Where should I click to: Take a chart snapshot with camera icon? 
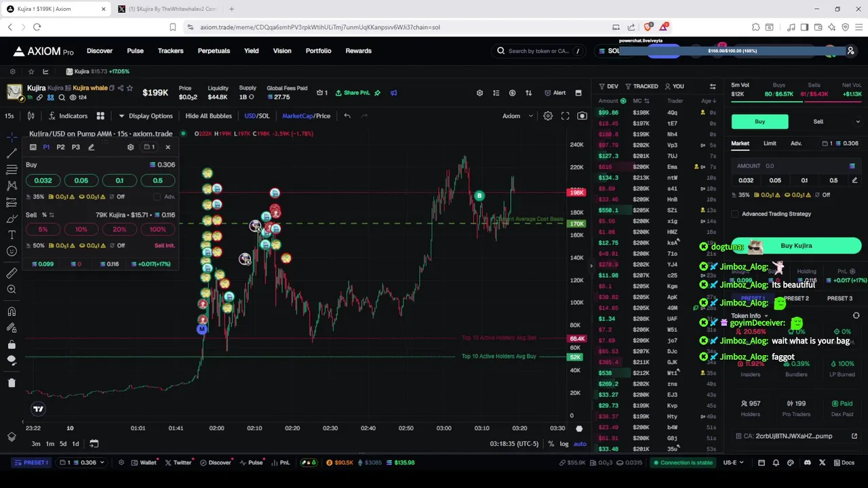coord(582,116)
